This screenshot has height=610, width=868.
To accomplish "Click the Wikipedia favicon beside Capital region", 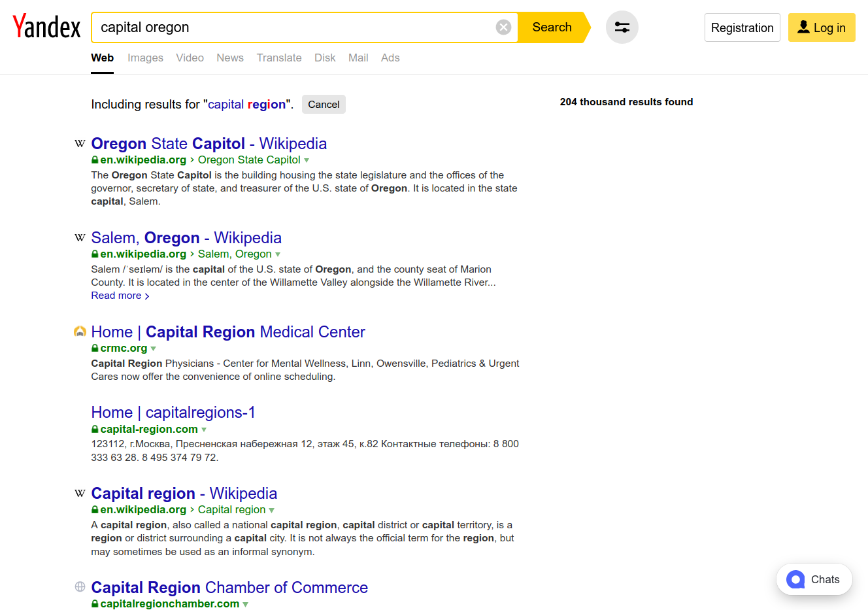I will pyautogui.click(x=80, y=494).
